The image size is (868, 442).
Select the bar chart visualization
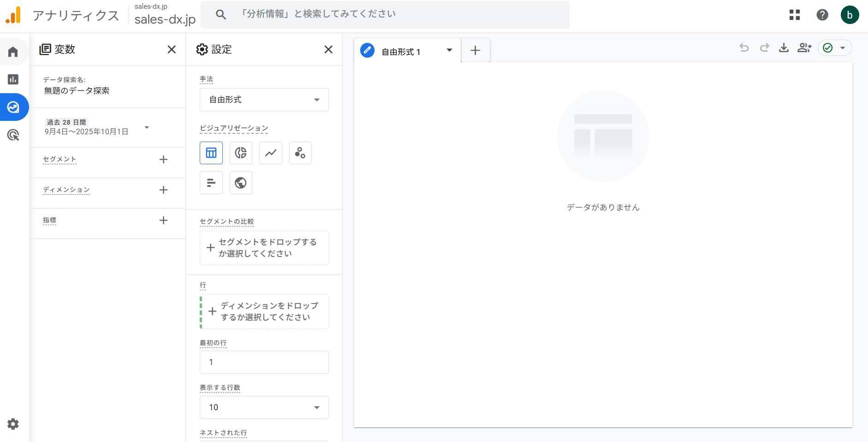[211, 183]
